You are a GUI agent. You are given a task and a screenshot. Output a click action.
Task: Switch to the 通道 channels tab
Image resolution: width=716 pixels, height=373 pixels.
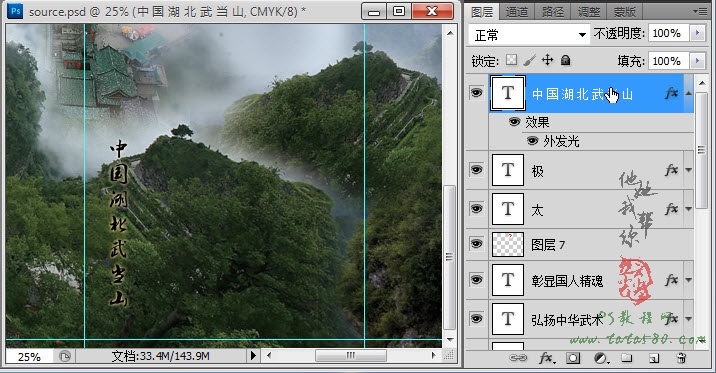[x=516, y=11]
